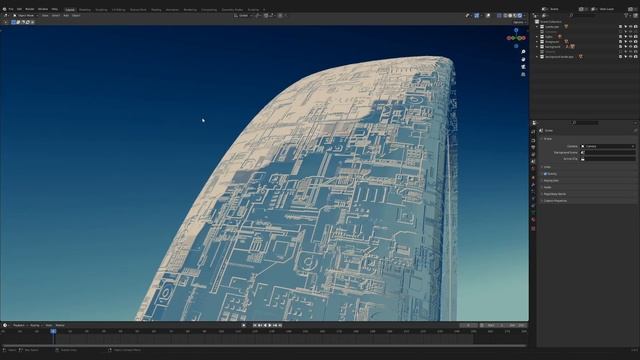Open the timeline Keying dropdown
Image resolution: width=640 pixels, height=360 pixels.
36,325
